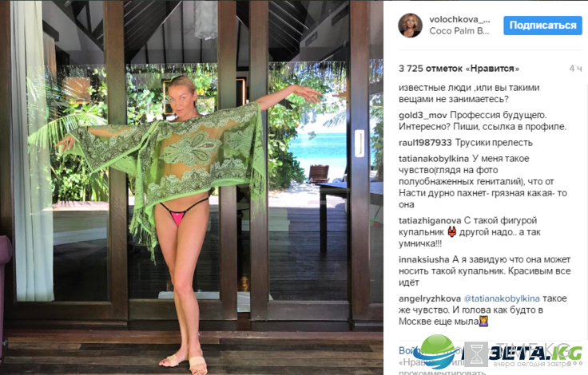Screen dimensions: 588x375
Task: Open the tatiazhiganova commenter profile
Action: [430, 221]
